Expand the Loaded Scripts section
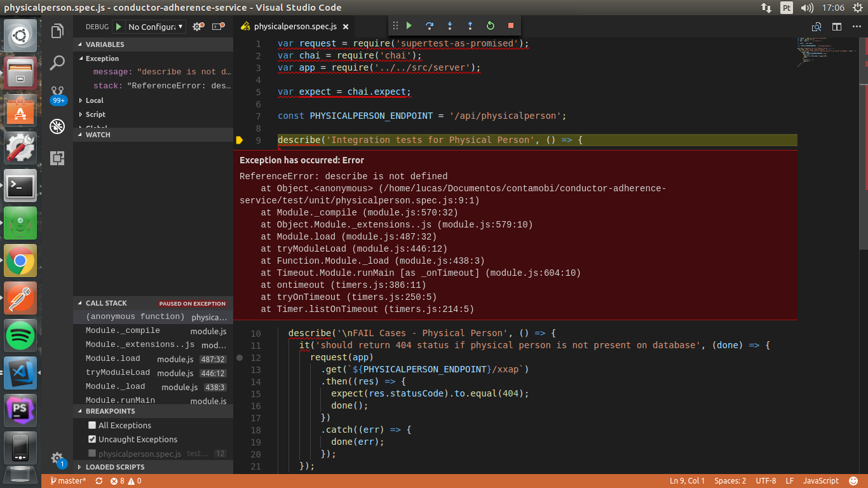The width and height of the screenshot is (868, 488). coord(114,467)
